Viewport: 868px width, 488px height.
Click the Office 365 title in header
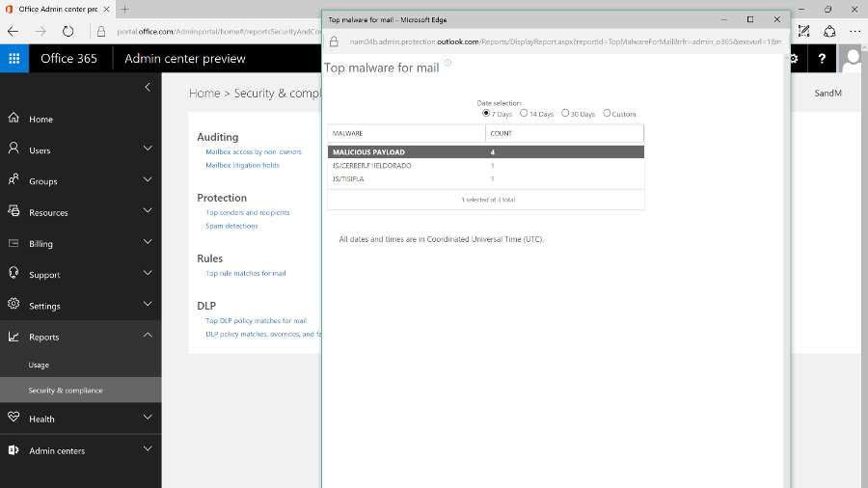tap(68, 58)
